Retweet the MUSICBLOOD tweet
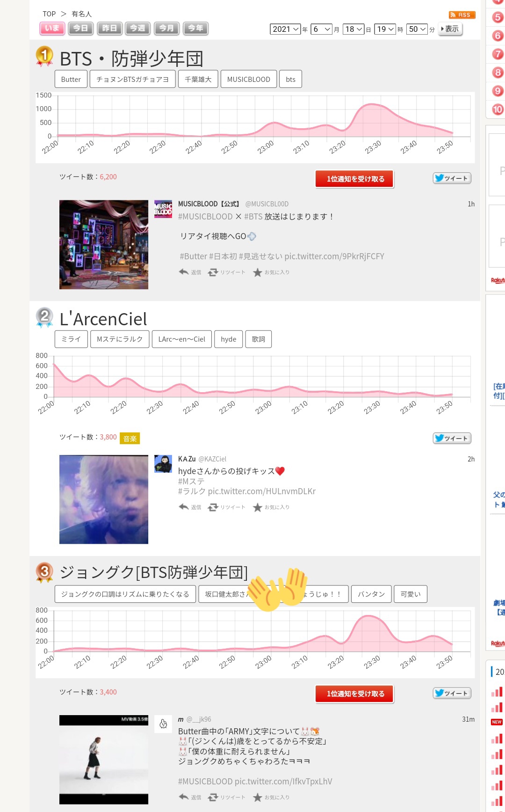 227,272
